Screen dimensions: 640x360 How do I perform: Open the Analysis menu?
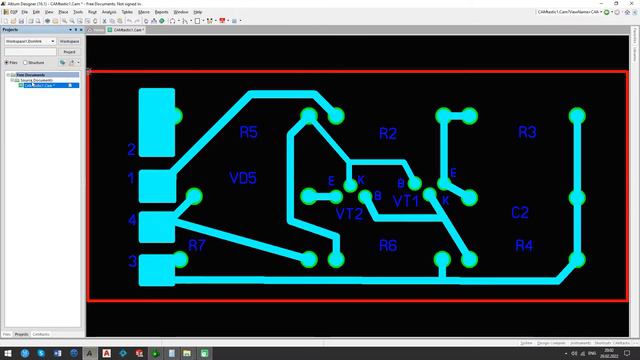(109, 12)
